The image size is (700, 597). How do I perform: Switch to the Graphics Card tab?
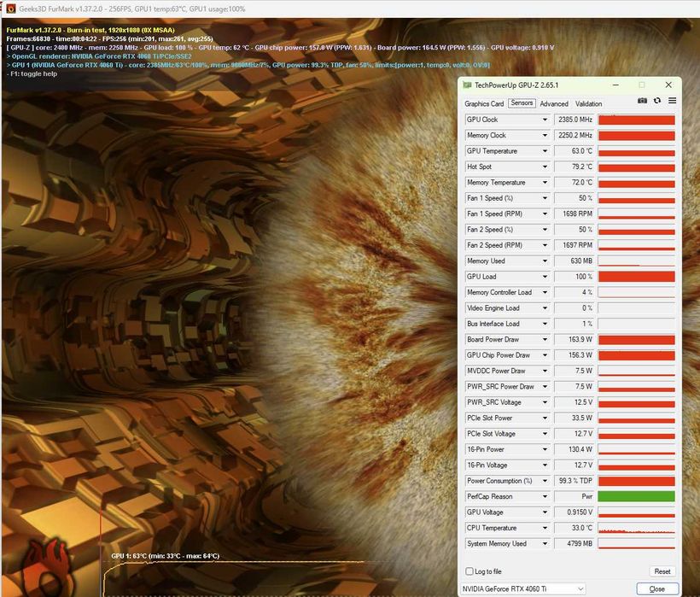click(484, 103)
